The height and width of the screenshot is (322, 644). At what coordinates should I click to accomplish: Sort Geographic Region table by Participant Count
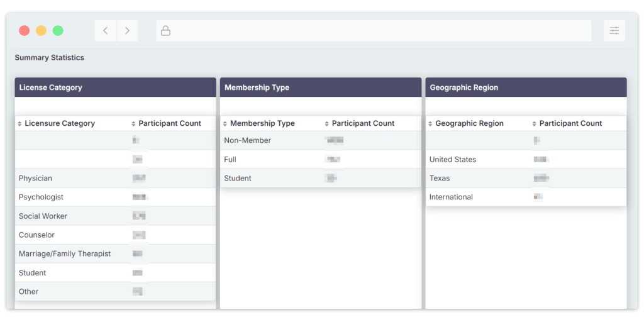pyautogui.click(x=534, y=124)
